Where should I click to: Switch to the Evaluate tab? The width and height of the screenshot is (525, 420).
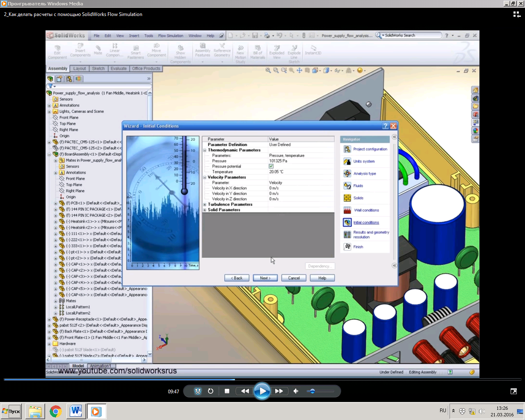point(119,68)
